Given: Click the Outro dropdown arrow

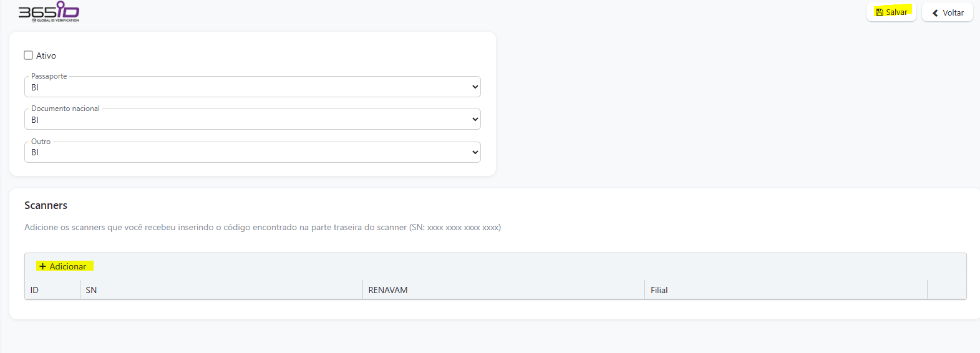Looking at the screenshot, I should coord(475,152).
